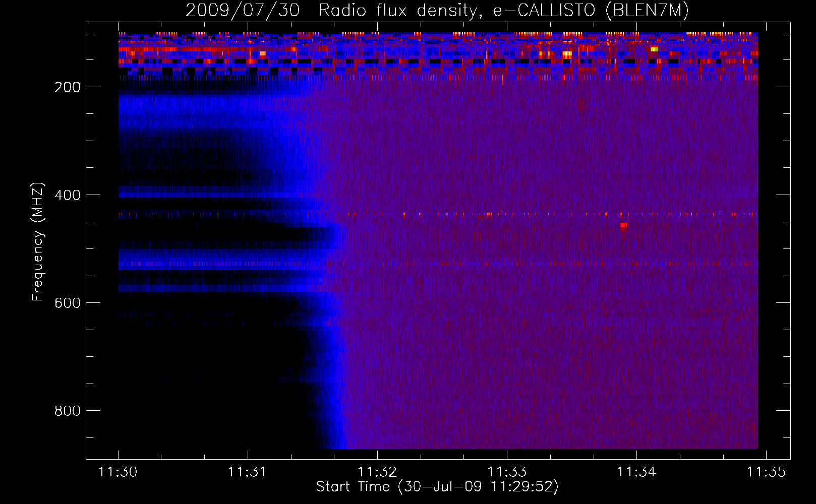The height and width of the screenshot is (504, 816).
Task: Select the 400 frequency tick label
Action: (x=68, y=195)
